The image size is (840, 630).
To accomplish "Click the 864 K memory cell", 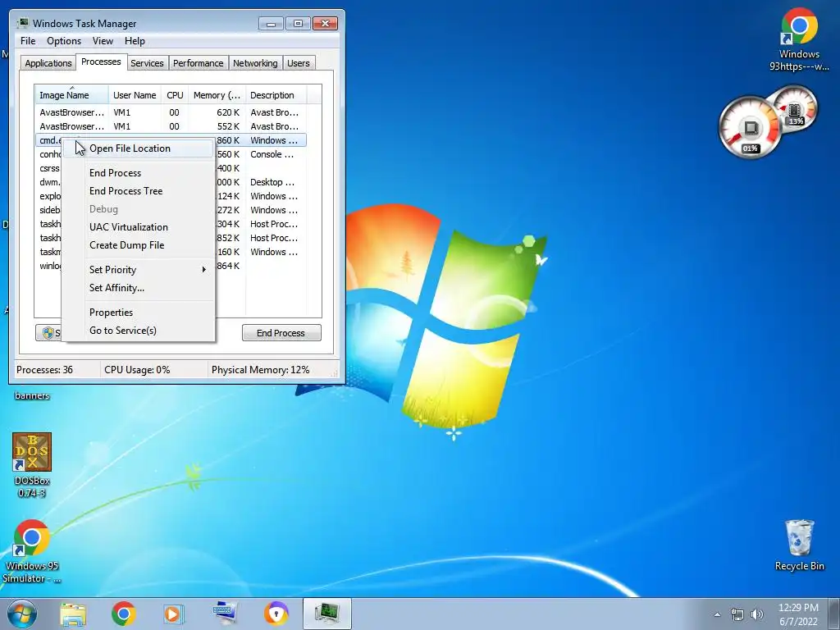I will tap(228, 266).
